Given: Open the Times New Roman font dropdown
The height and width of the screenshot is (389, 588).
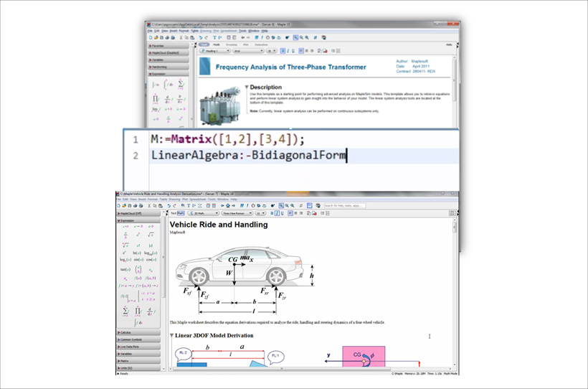Looking at the screenshot, I should 236,213.
